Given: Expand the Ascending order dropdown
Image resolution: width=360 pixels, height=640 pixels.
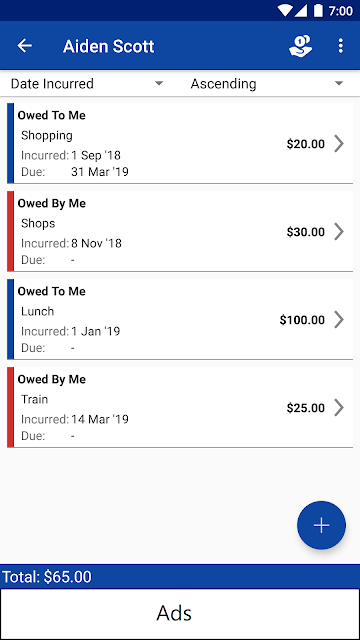Looking at the screenshot, I should pos(267,84).
